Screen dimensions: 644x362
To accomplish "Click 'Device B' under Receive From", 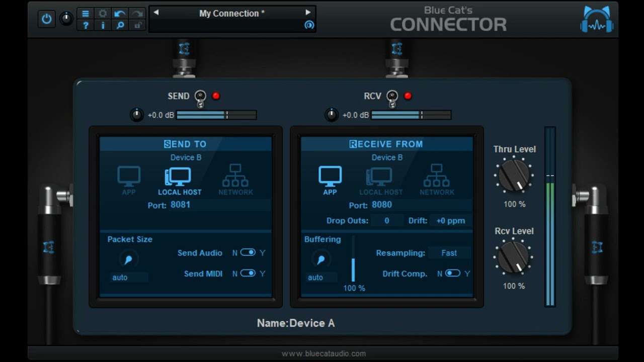I will pos(387,157).
